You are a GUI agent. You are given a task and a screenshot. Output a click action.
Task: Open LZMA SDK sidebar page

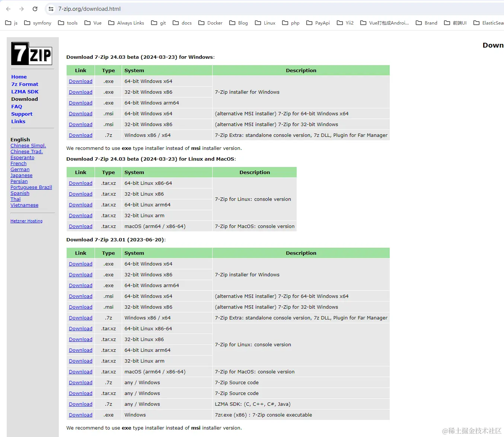(25, 91)
